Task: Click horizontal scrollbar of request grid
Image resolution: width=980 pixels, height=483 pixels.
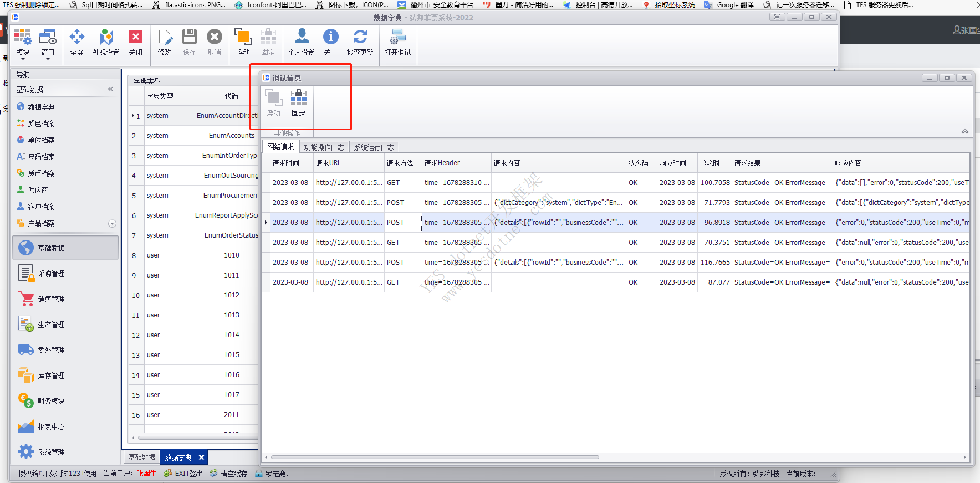Action: pyautogui.click(x=435, y=458)
